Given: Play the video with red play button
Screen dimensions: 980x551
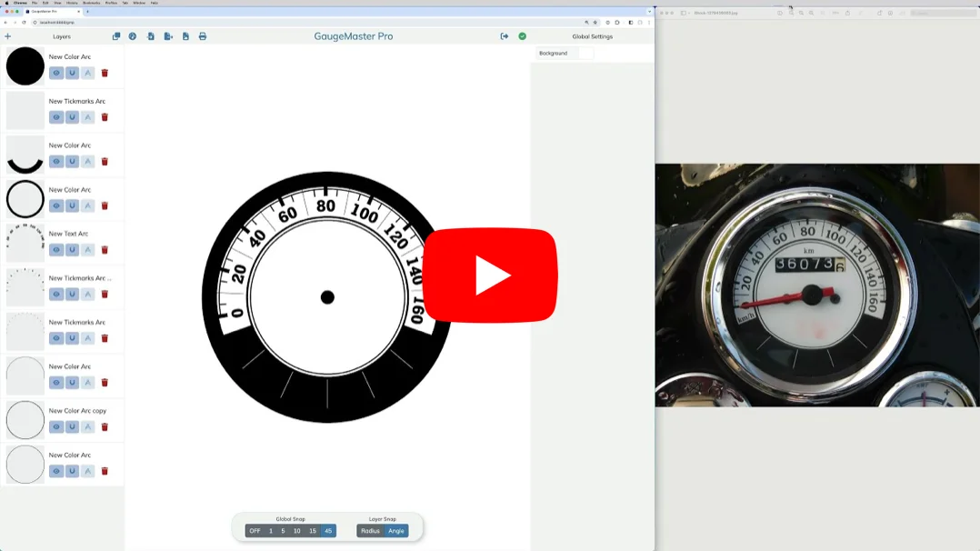Looking at the screenshot, I should [490, 275].
